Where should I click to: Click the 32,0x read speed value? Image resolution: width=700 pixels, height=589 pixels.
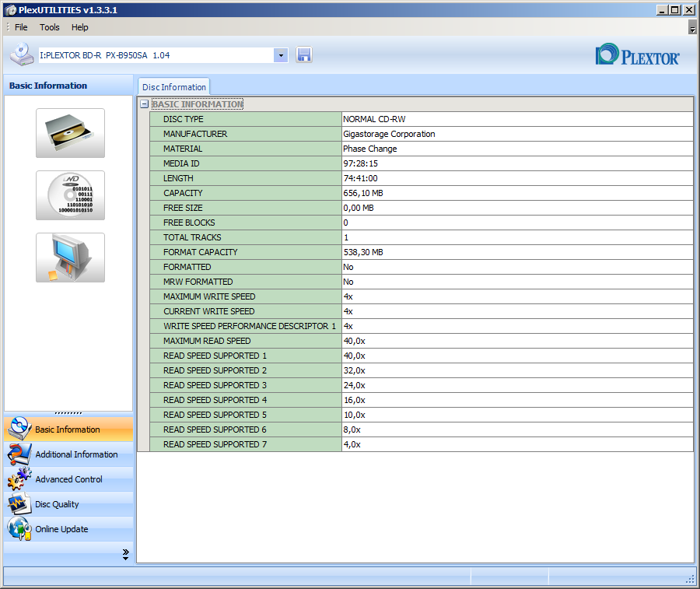(355, 370)
